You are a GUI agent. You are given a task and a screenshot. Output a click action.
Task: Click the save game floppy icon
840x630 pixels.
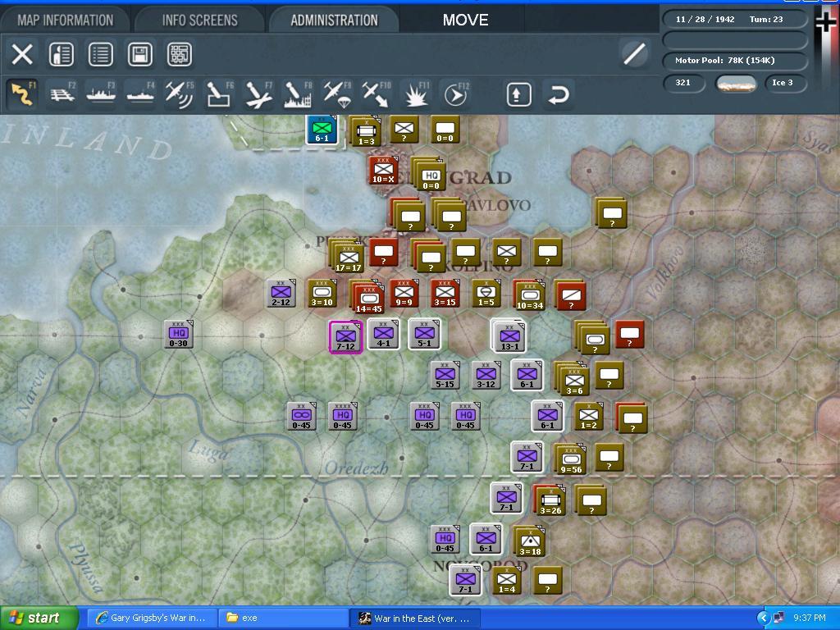[x=139, y=54]
